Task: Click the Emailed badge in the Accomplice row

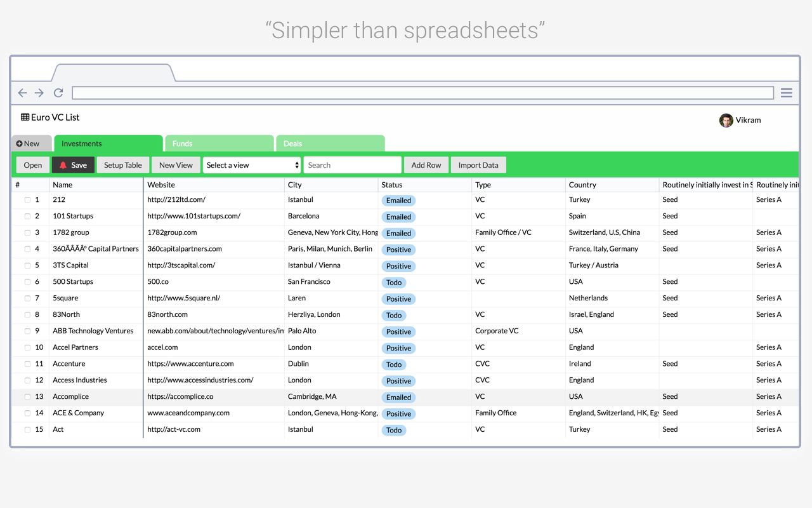Action: [398, 398]
